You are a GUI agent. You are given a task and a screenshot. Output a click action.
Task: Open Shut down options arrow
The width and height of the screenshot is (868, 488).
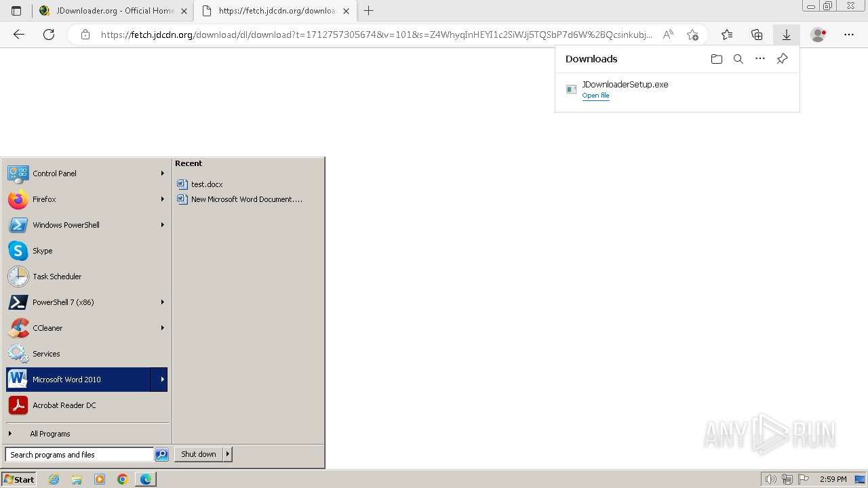pyautogui.click(x=228, y=454)
